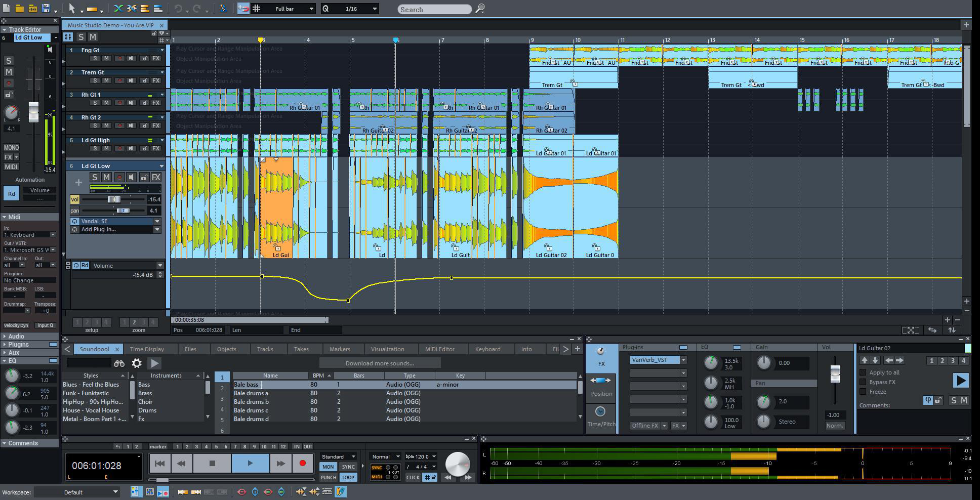
Task: Open a project using the folder icon
Action: 19,8
